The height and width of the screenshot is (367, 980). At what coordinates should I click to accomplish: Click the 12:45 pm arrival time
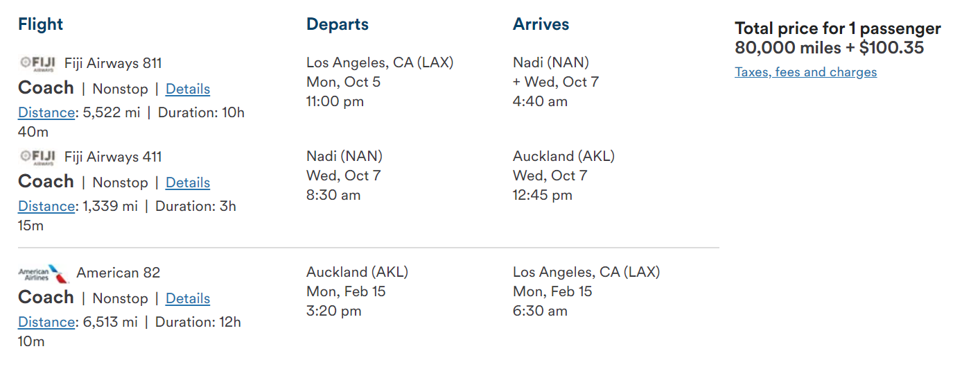[542, 195]
